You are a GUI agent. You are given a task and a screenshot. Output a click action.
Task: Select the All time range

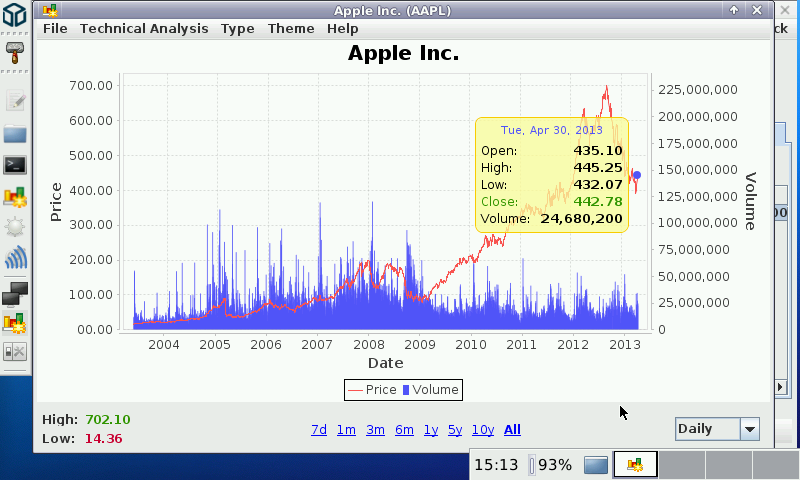click(512, 430)
